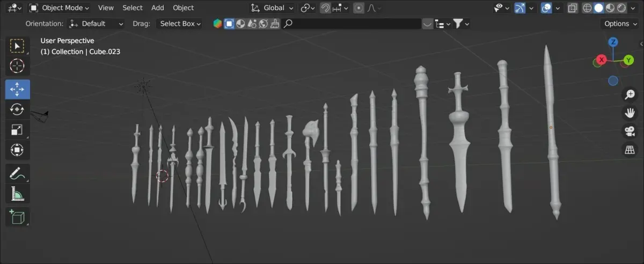Choose the Measure tool

(17, 194)
